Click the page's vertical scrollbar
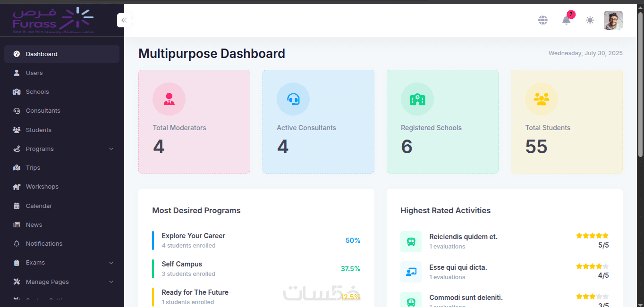The width and height of the screenshot is (644, 307). point(641,85)
